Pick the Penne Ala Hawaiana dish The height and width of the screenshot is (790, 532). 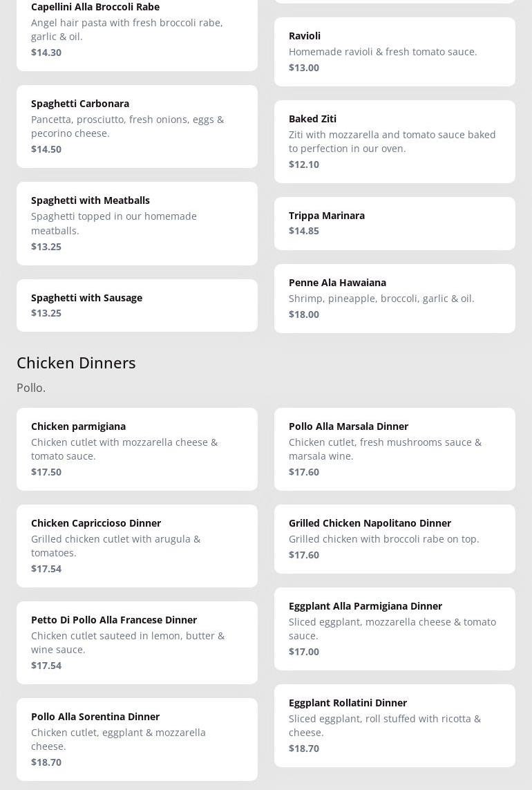click(x=395, y=299)
